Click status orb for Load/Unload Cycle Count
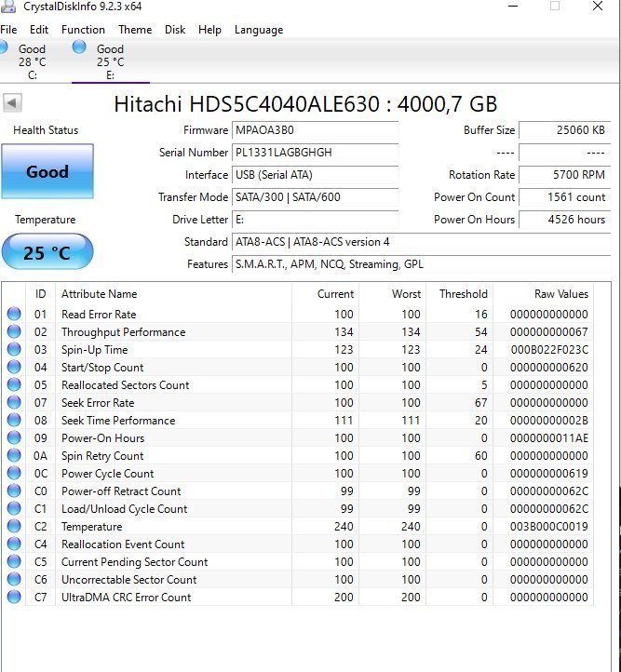621x672 pixels. point(14,508)
